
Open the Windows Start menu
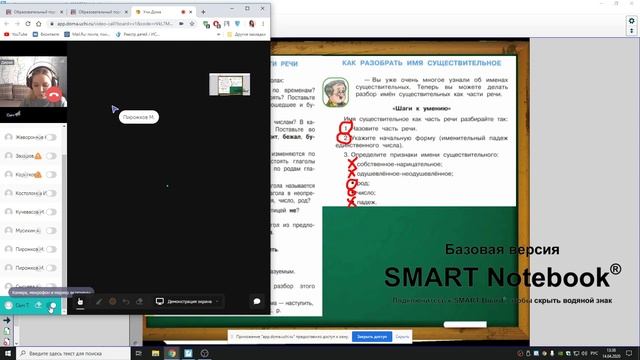tap(8, 353)
